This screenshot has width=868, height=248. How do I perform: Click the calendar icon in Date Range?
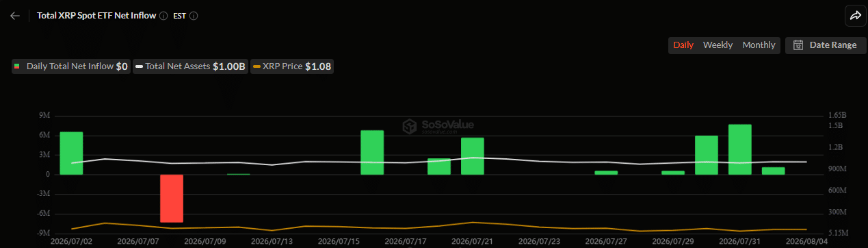798,45
